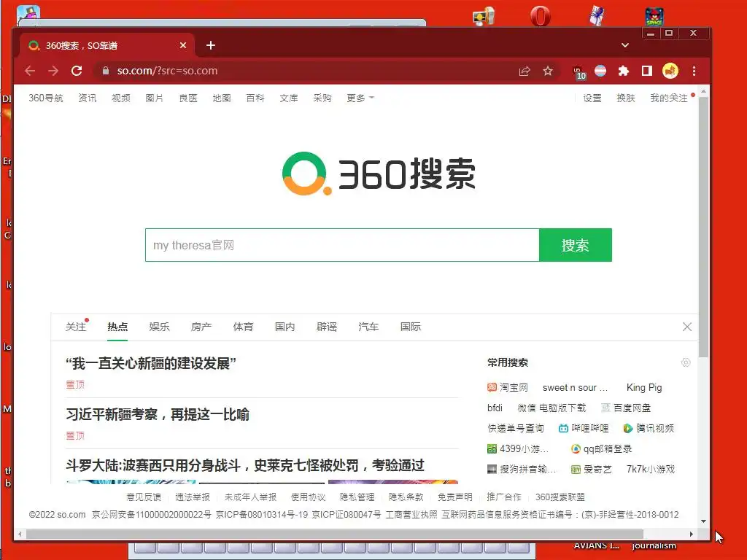Click the search input field
The width and height of the screenshot is (747, 560).
pos(342,245)
